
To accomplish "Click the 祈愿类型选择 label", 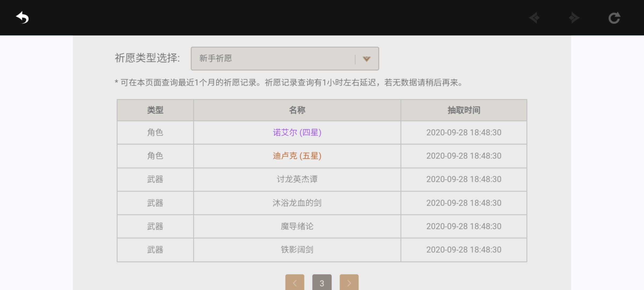I will tap(147, 58).
